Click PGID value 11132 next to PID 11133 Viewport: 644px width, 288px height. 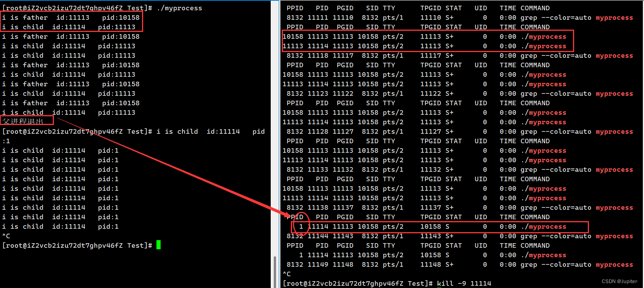[x=343, y=169]
